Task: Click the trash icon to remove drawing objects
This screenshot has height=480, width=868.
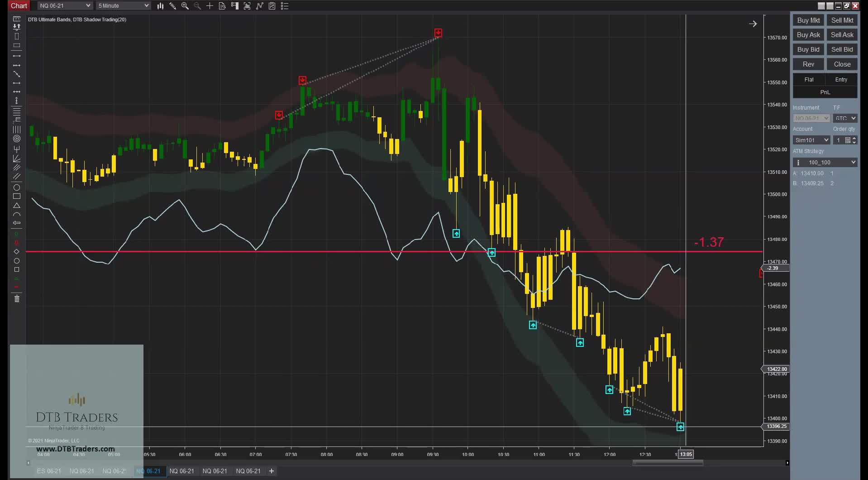Action: [17, 299]
